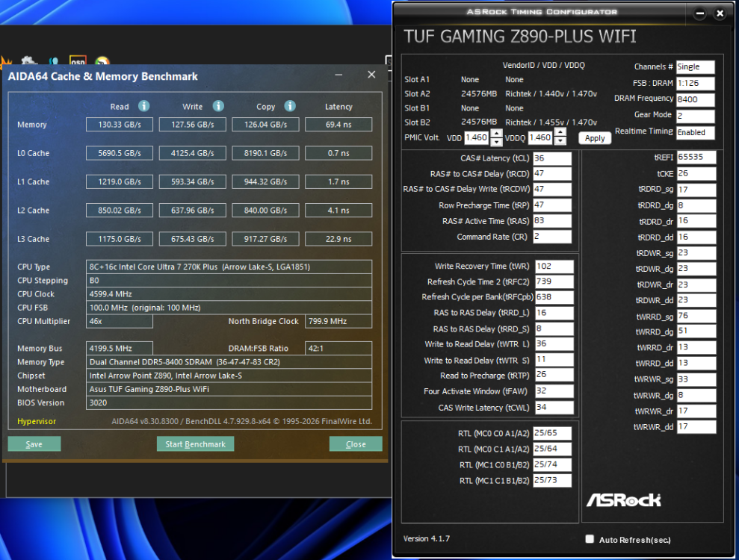Select the RTL (MC0 C0 A1/A2) field
Viewport: 739px width, 560px height.
[x=552, y=433]
